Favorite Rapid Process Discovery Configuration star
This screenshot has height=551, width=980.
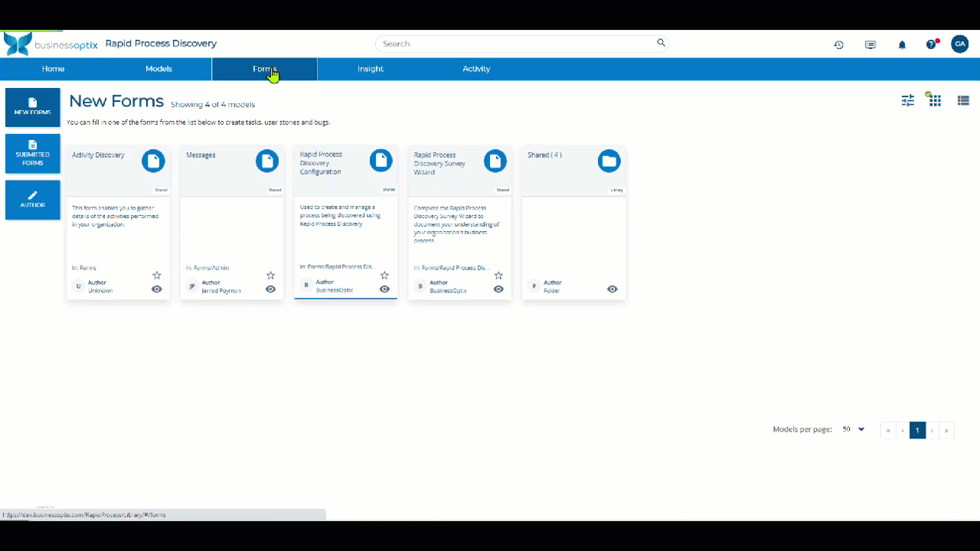(x=384, y=275)
